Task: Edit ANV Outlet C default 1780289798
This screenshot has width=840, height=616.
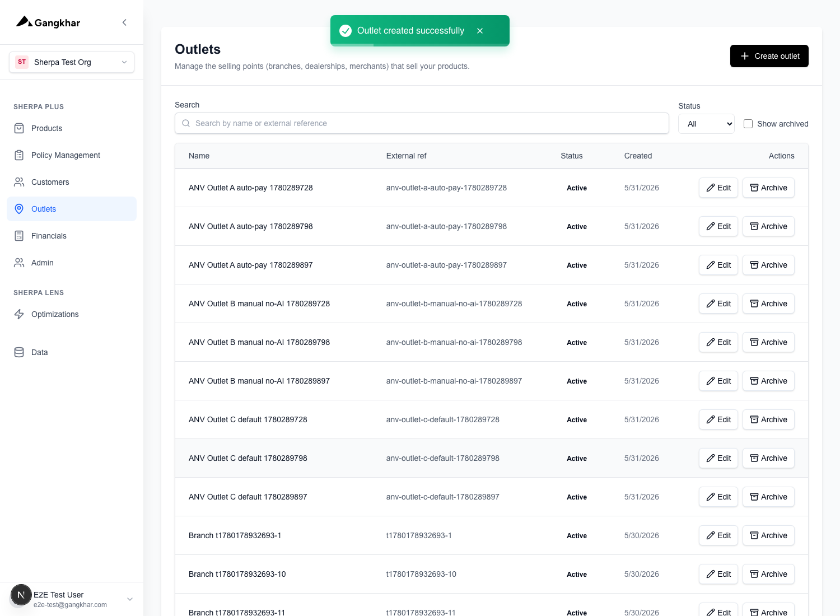Action: 718,458
